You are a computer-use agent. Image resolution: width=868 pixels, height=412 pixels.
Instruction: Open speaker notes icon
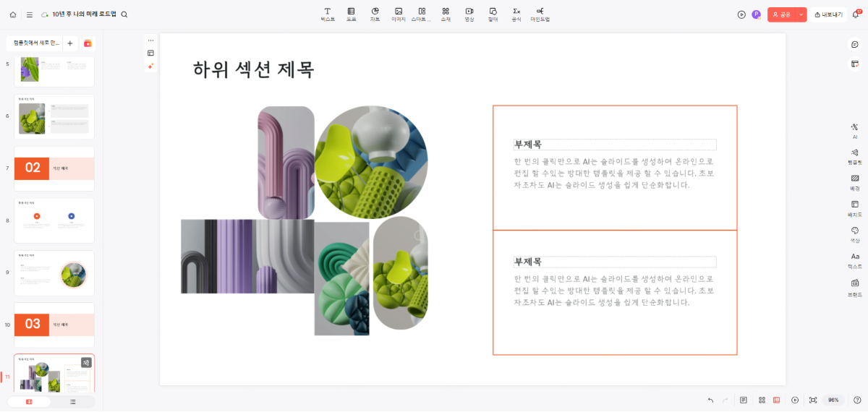743,400
